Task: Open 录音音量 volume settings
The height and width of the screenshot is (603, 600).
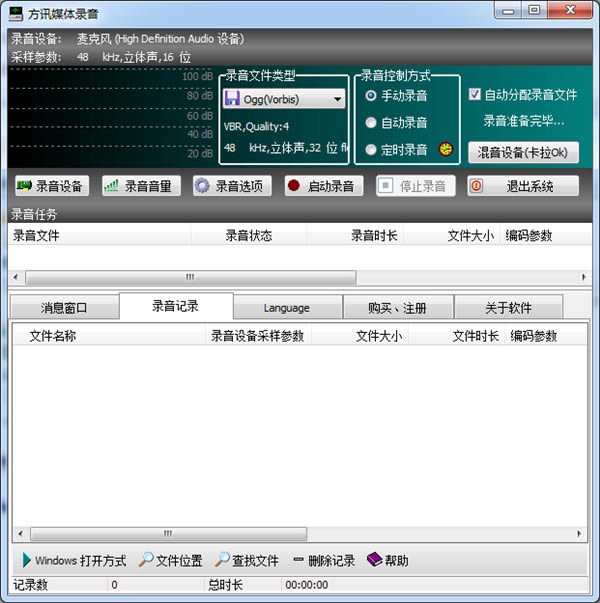Action: (x=141, y=186)
